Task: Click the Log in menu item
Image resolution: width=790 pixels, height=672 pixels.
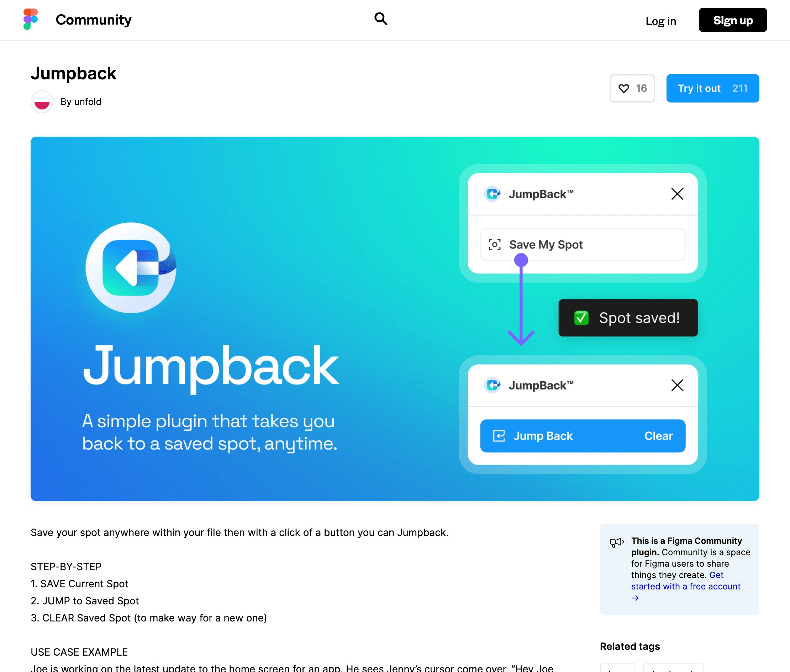Action: [x=661, y=20]
